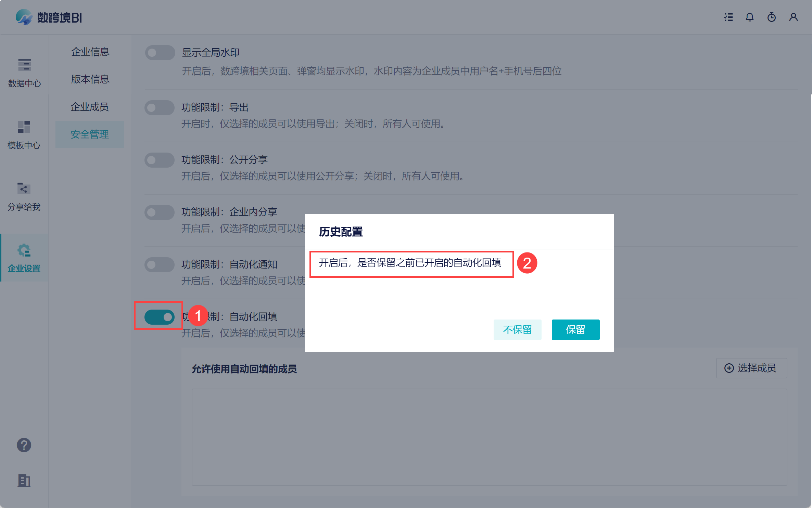Enable 功能限制：导出 switch

coord(160,108)
